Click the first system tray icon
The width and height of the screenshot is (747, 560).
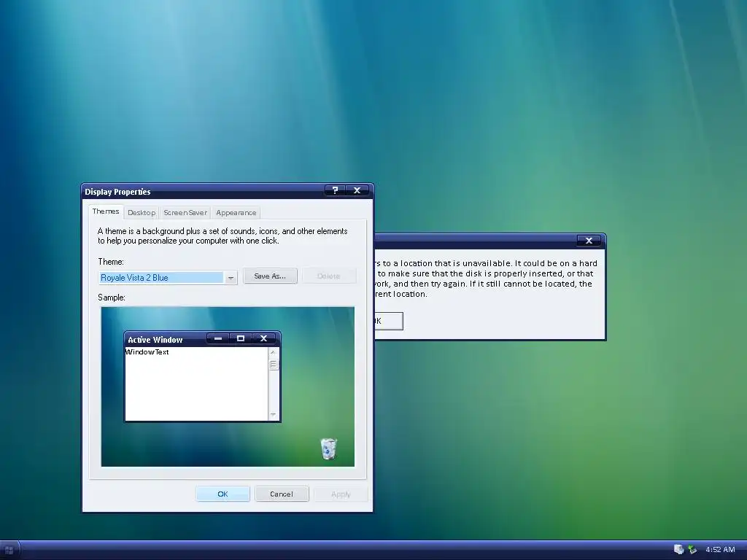click(x=679, y=550)
